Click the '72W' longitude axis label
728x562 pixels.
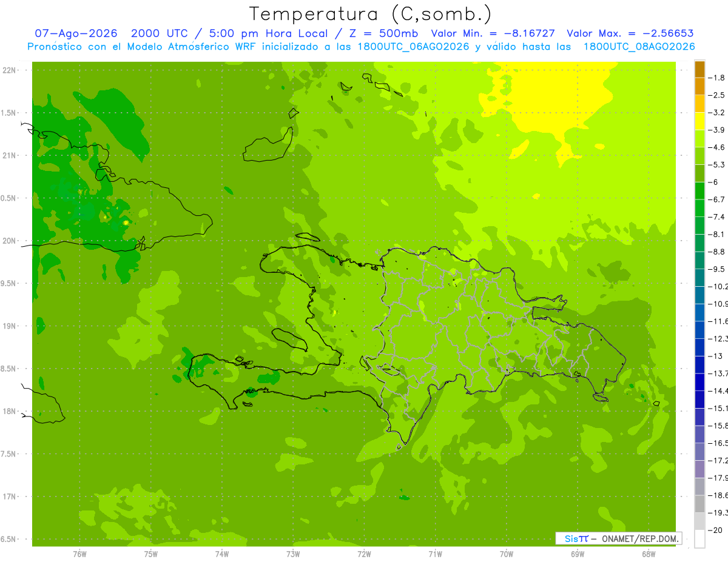pyautogui.click(x=364, y=554)
